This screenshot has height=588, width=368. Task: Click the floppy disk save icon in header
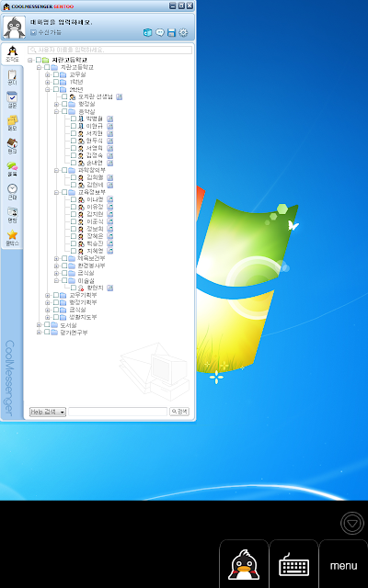pyautogui.click(x=172, y=33)
